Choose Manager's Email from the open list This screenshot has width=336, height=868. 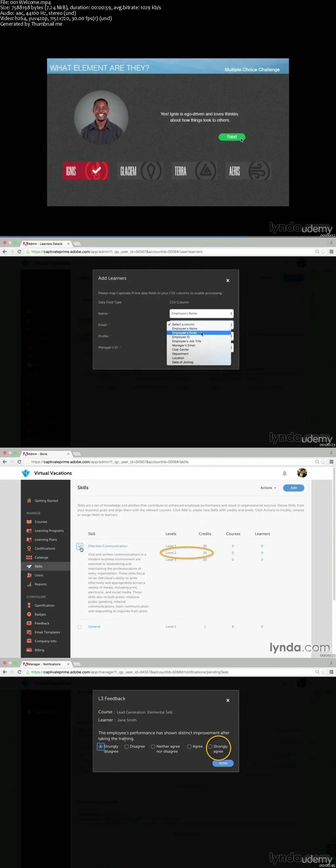click(199, 345)
